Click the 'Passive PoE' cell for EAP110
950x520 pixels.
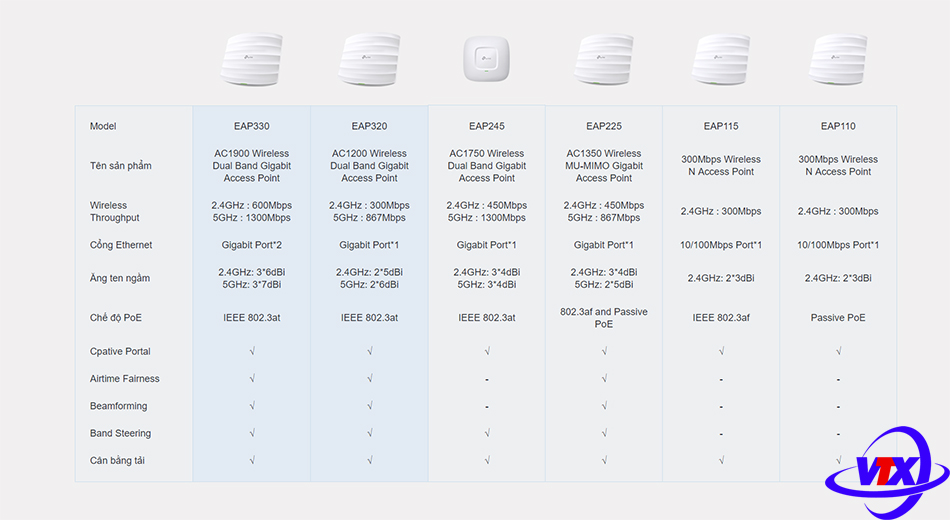[838, 318]
